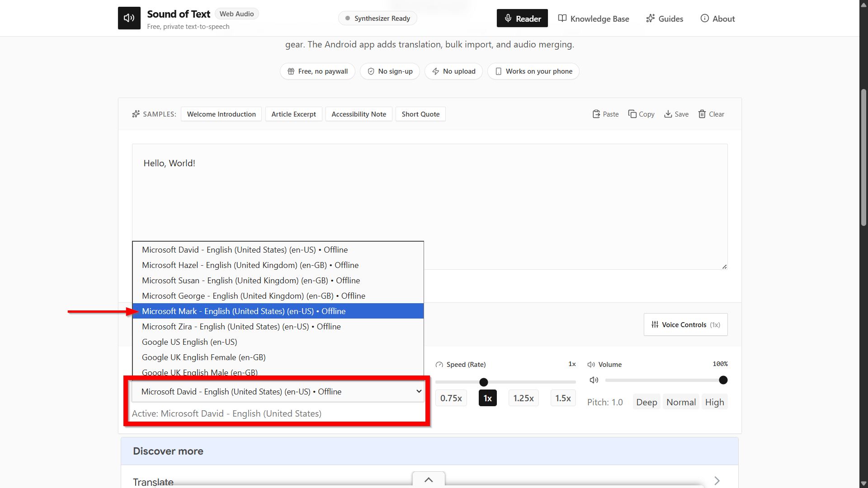Click the No sign-up chip
The image size is (868, 488).
390,71
